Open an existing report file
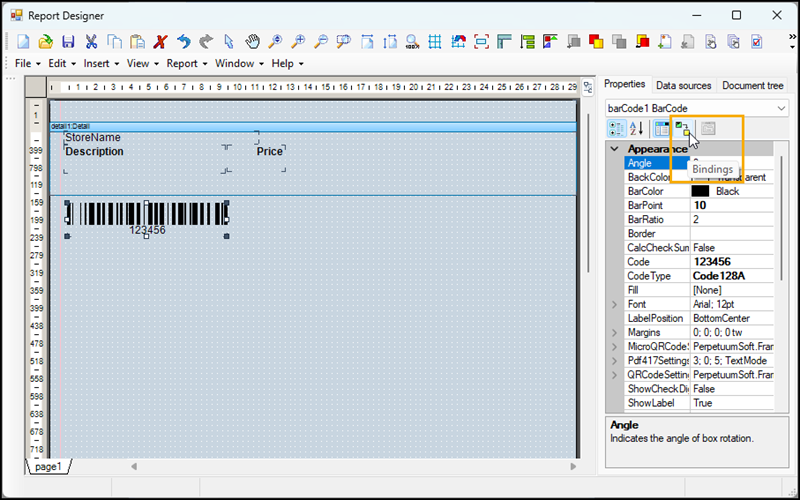Viewport: 800px width, 500px height. click(x=46, y=41)
